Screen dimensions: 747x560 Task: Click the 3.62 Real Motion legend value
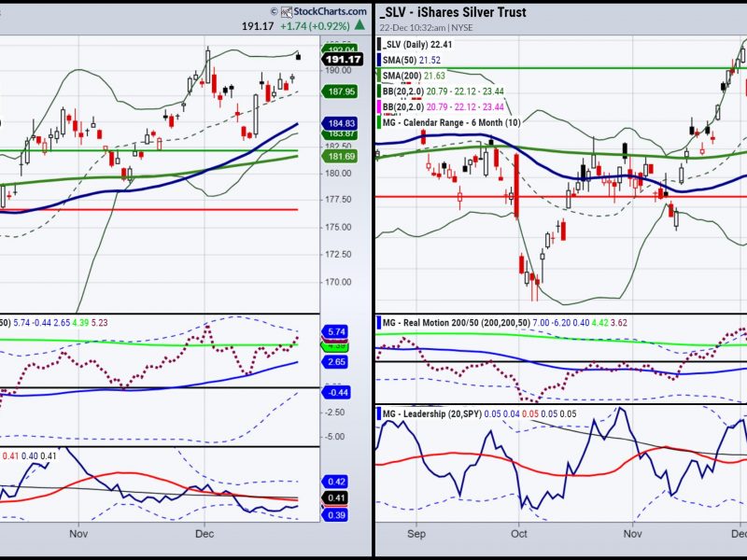point(619,323)
